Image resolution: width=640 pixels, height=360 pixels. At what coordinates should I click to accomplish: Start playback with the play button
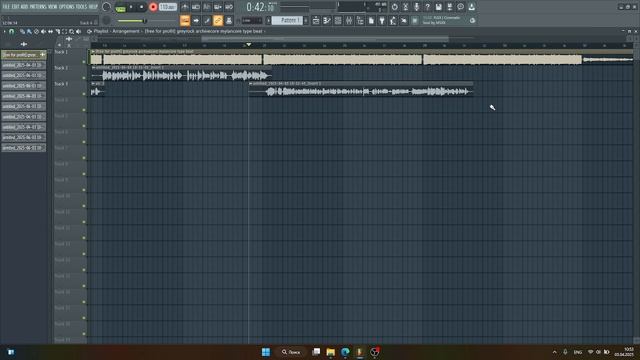pos(131,7)
